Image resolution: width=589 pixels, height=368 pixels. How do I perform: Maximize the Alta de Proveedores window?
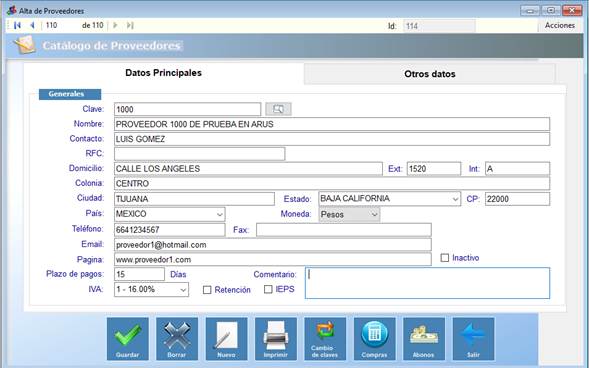551,11
